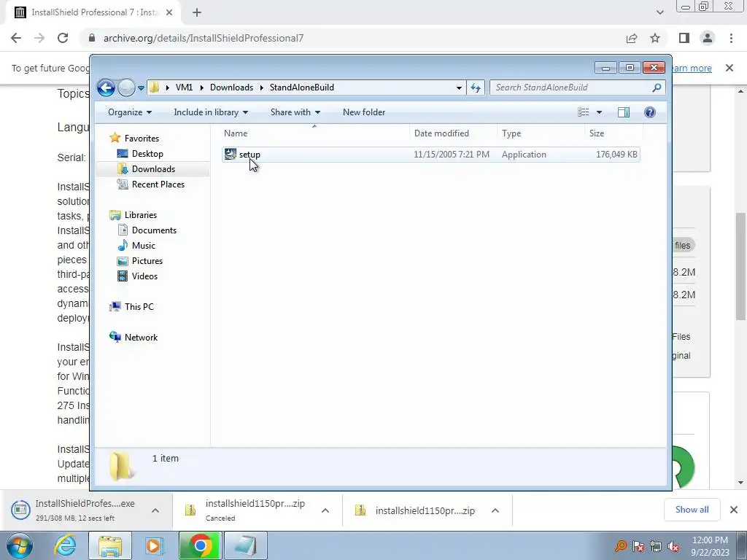
Task: Switch to Chrome on the taskbar
Action: pyautogui.click(x=200, y=545)
